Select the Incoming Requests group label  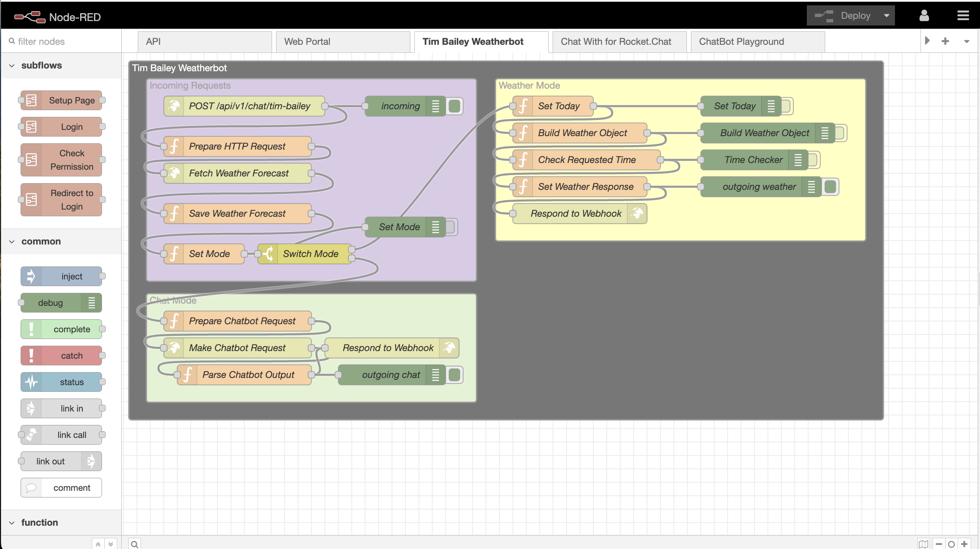pyautogui.click(x=190, y=86)
